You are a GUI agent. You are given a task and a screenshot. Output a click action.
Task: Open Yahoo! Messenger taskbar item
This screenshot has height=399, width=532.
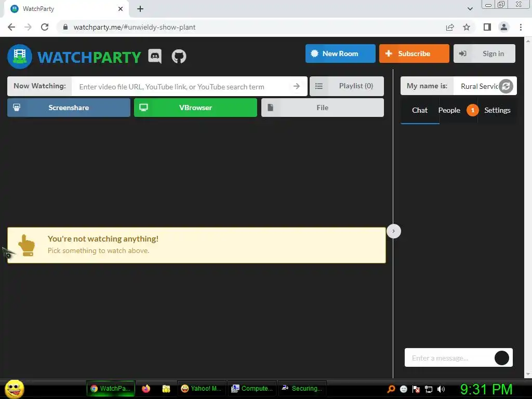[201, 389]
